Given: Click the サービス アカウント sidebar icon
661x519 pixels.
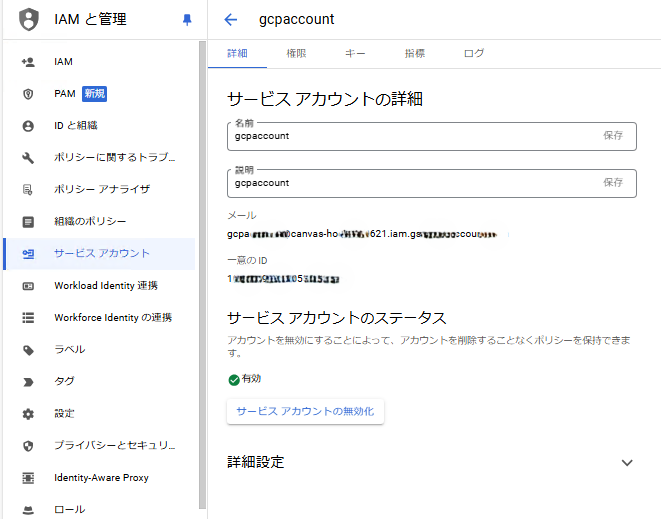Looking at the screenshot, I should point(28,254).
